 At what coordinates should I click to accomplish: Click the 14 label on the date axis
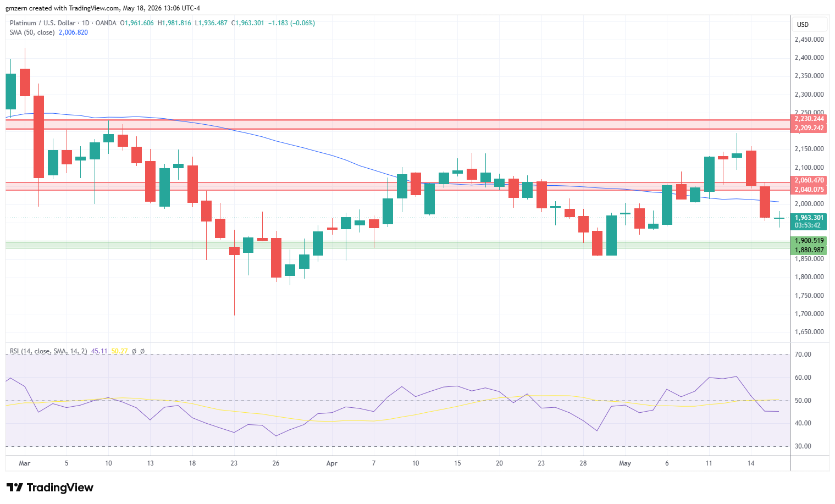[751, 463]
